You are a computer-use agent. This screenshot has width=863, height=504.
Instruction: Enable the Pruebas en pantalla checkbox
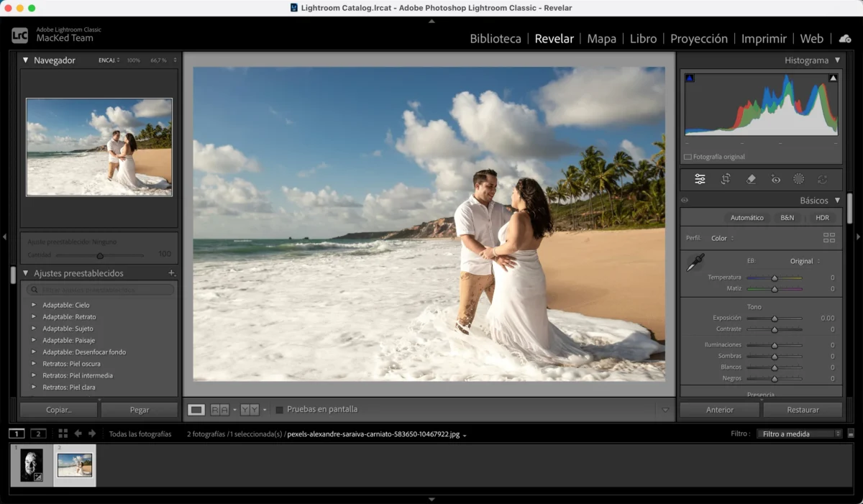click(280, 410)
